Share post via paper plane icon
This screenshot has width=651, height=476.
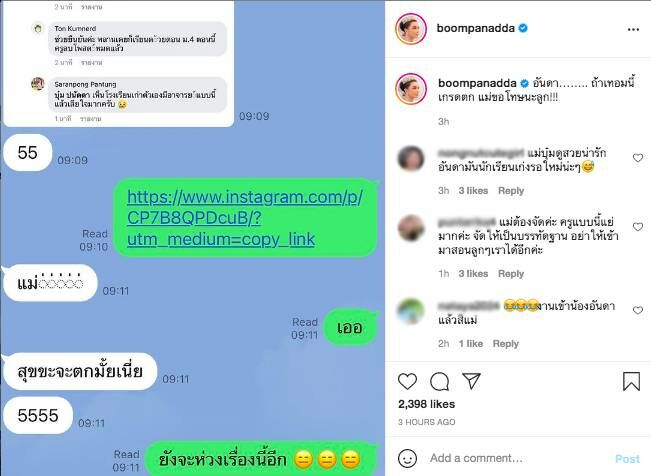(471, 381)
